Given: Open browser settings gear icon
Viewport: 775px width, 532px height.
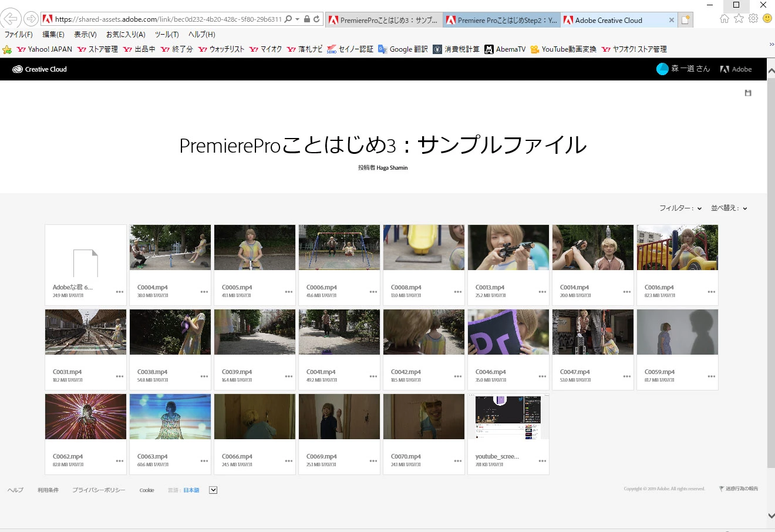Looking at the screenshot, I should 753,19.
